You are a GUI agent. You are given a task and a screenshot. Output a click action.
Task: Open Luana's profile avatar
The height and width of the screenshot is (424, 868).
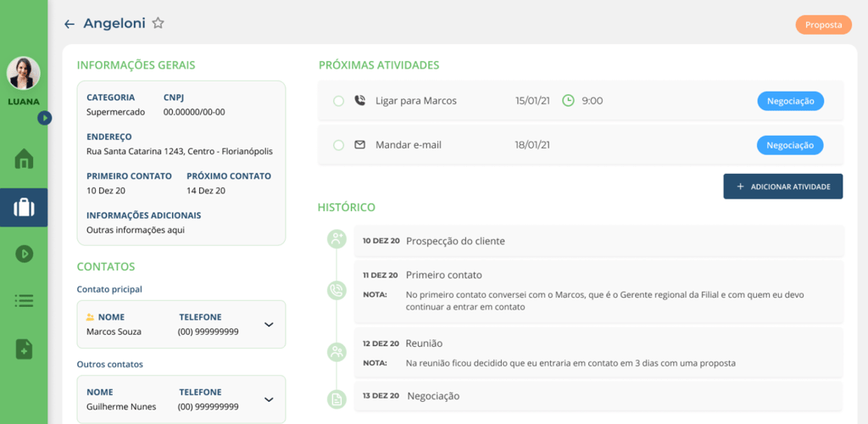click(x=23, y=73)
